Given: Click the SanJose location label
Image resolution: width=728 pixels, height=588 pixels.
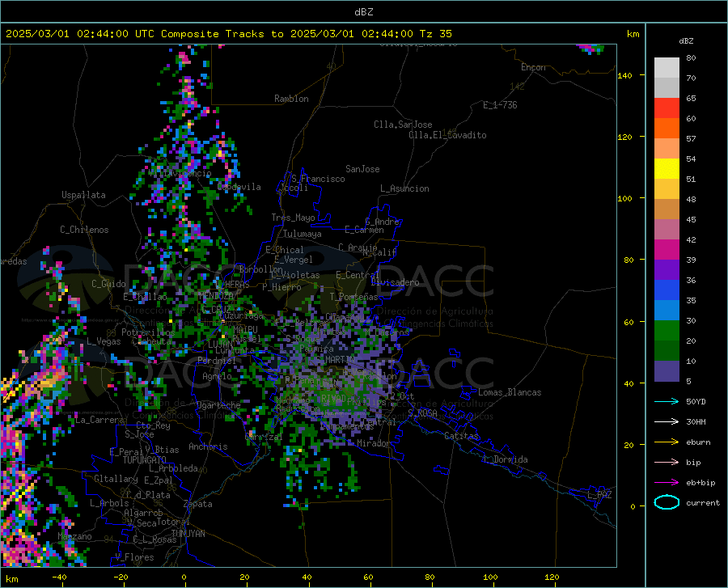Looking at the screenshot, I should click(x=362, y=169).
